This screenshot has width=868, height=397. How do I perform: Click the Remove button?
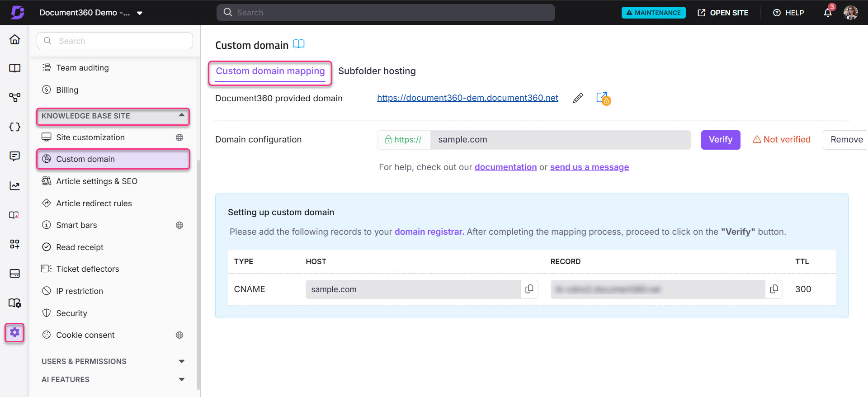click(x=846, y=140)
